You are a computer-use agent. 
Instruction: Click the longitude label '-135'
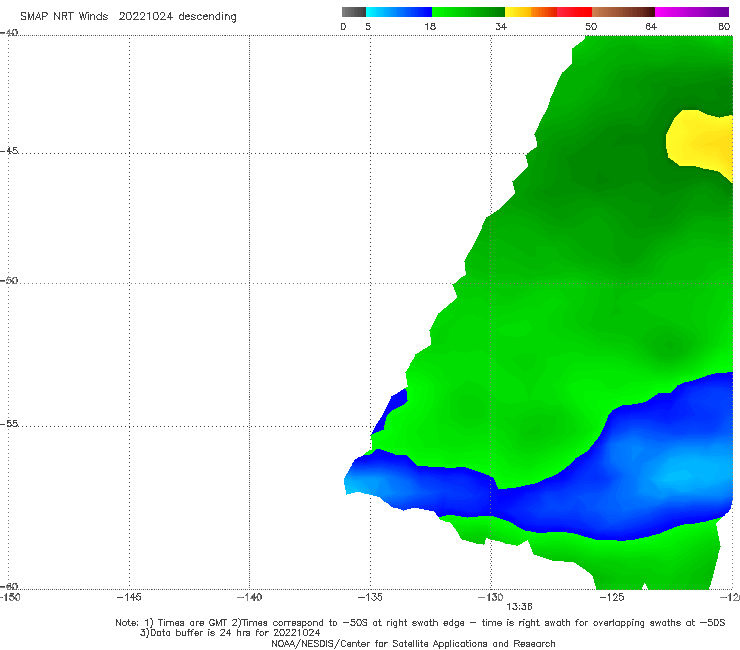pyautogui.click(x=370, y=597)
